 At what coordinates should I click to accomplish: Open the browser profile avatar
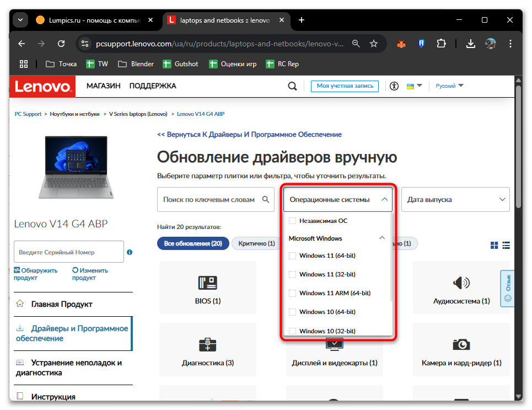click(490, 44)
